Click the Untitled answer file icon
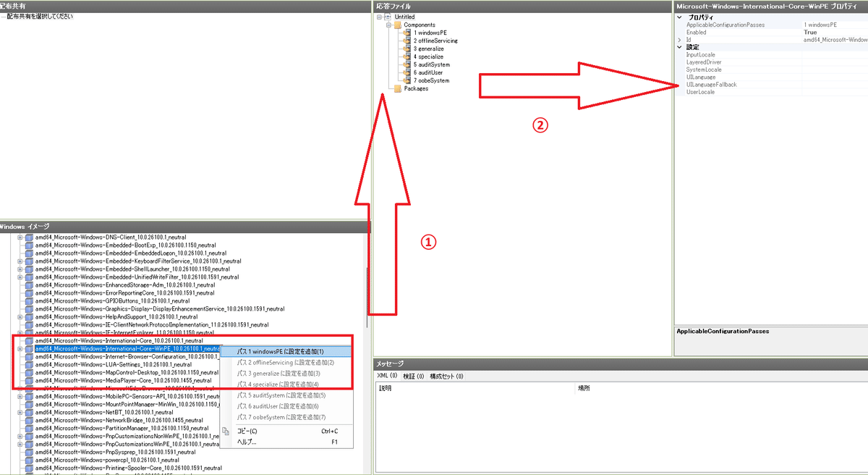The height and width of the screenshot is (475, 868). pos(388,17)
